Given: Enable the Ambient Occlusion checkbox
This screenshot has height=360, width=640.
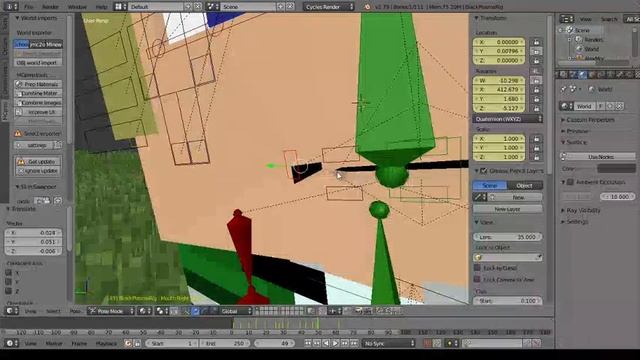Looking at the screenshot, I should pyautogui.click(x=571, y=182).
